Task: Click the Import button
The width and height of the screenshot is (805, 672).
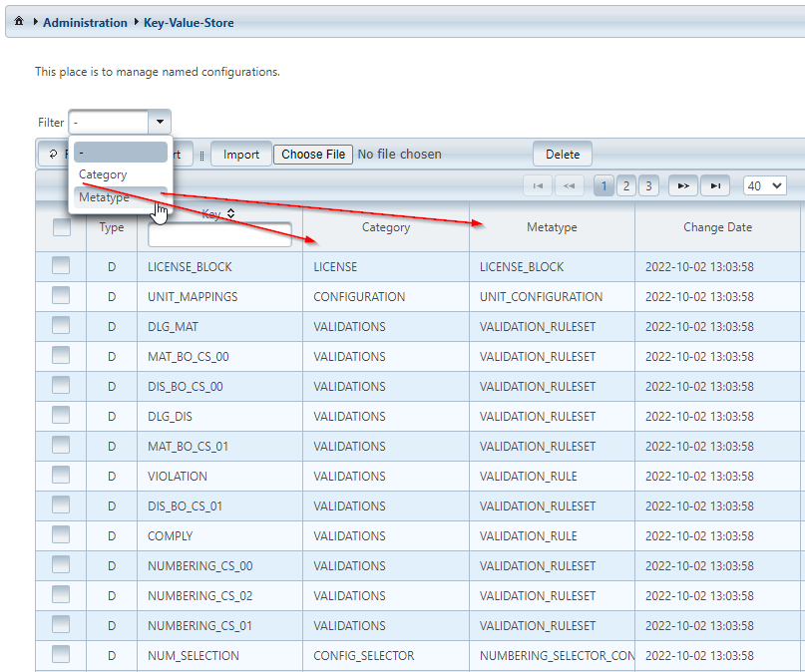Action: 240,155
